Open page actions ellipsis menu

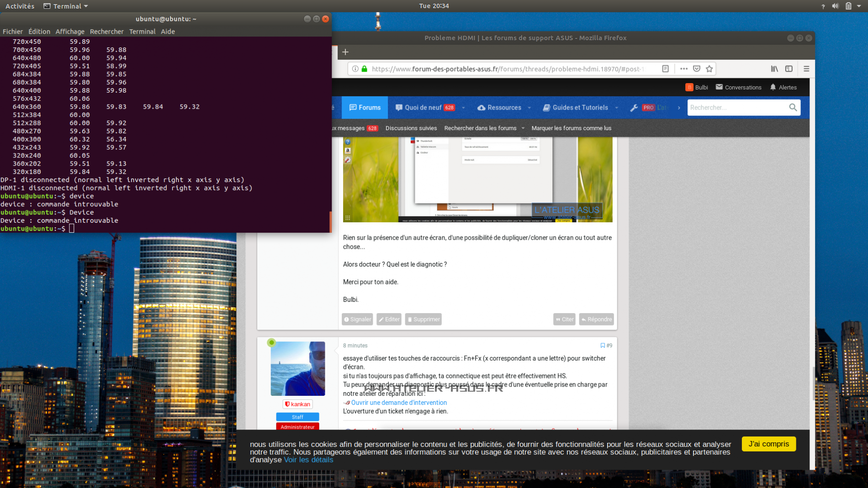click(683, 69)
